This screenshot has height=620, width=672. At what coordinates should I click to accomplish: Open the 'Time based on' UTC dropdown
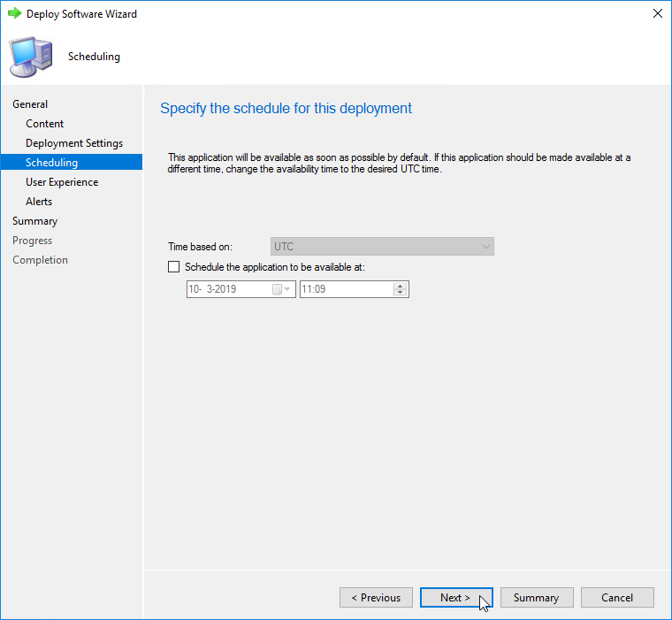coord(382,247)
